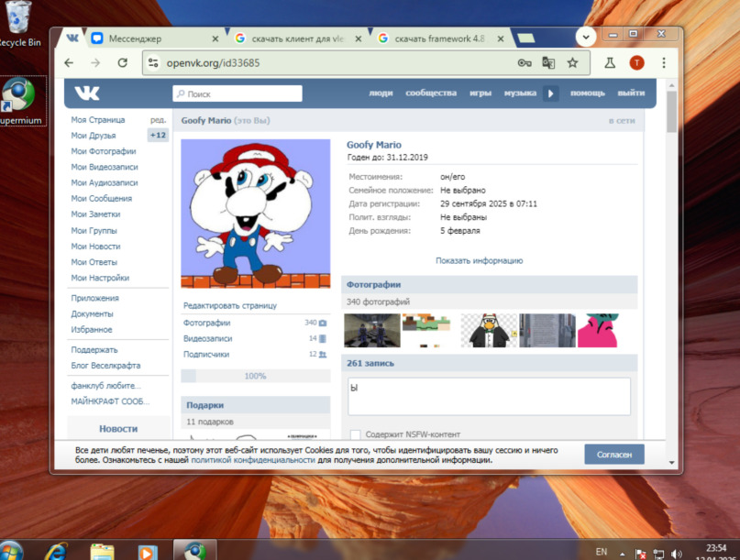This screenshot has width=740, height=560.
Task: Click the wall post text box
Action: 489,396
